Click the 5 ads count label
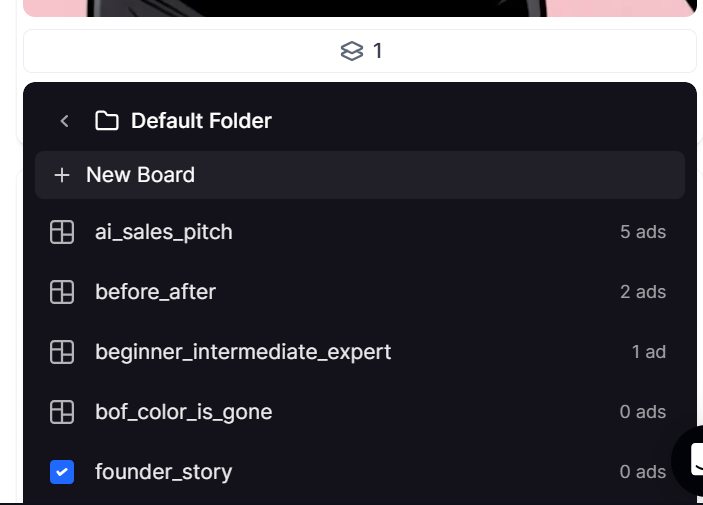This screenshot has width=703, height=505. tap(643, 232)
